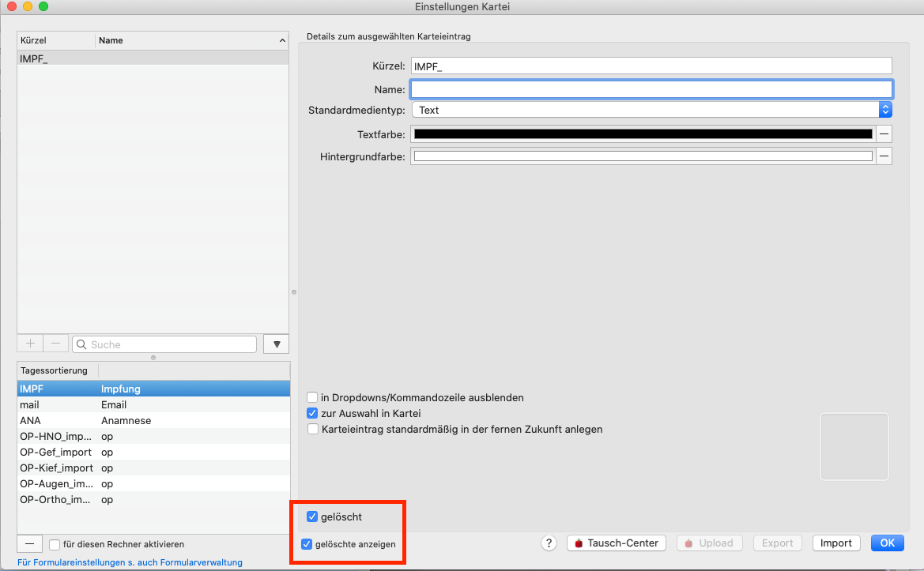Viewport: 924px width, 571px height.
Task: Select the Anamnese row in Tagessortierung
Action: click(154, 421)
